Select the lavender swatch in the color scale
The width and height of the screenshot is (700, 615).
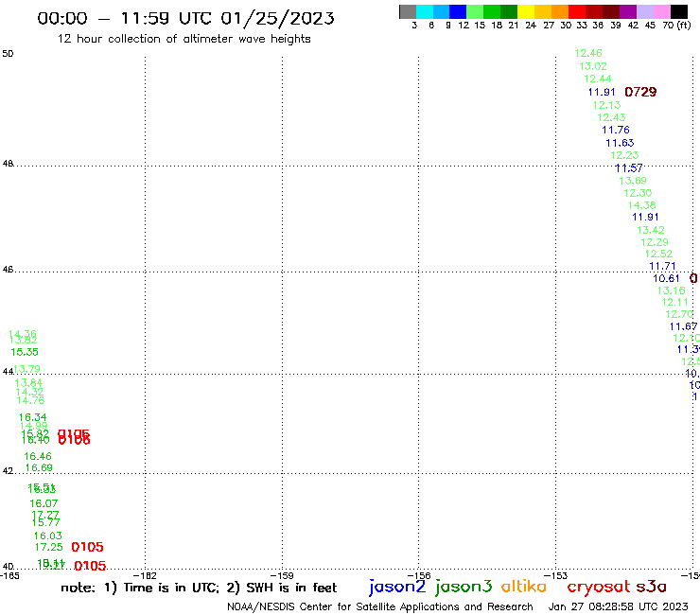(x=644, y=11)
